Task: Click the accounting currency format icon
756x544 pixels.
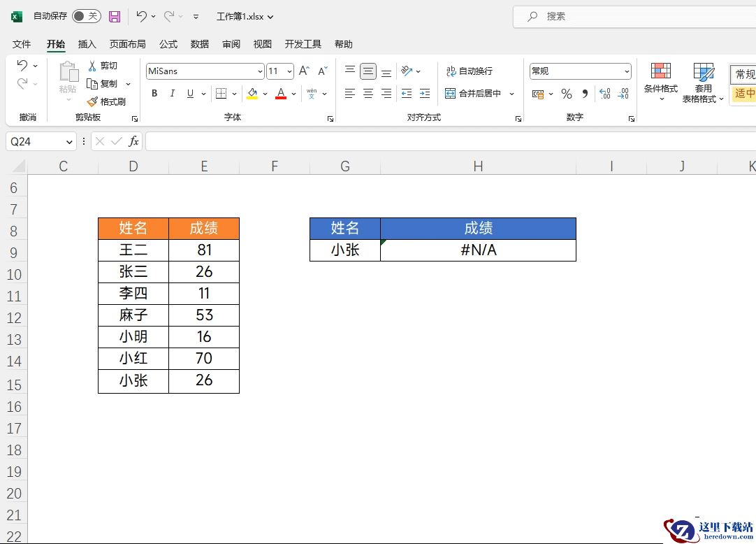Action: click(x=537, y=94)
